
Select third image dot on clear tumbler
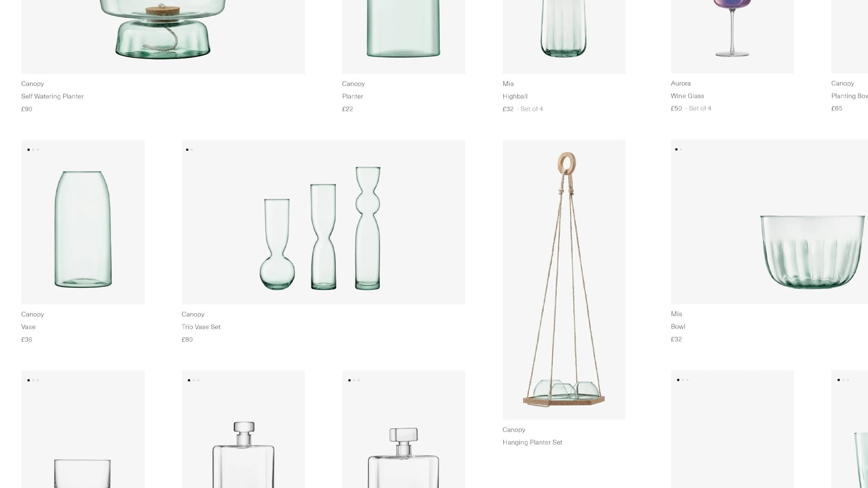(x=38, y=380)
